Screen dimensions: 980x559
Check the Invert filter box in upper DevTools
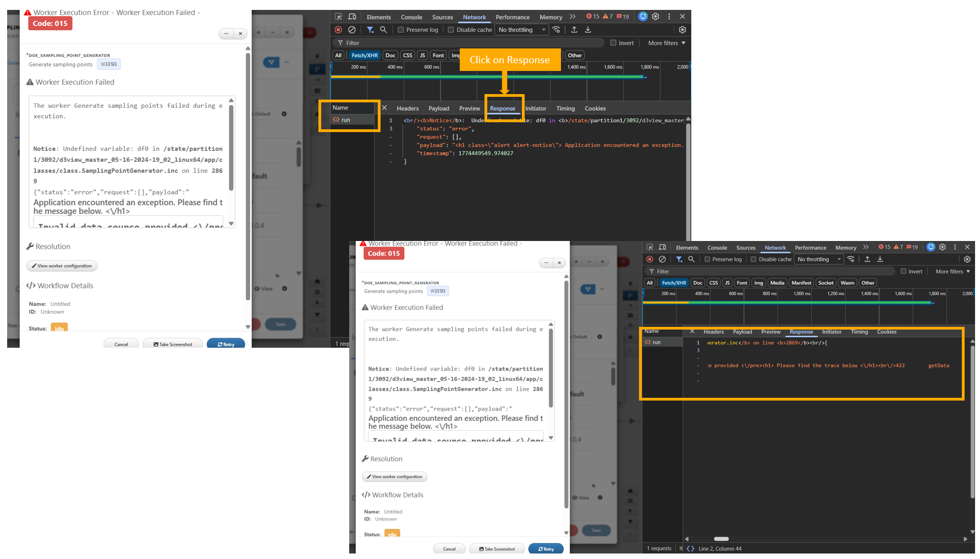click(613, 43)
